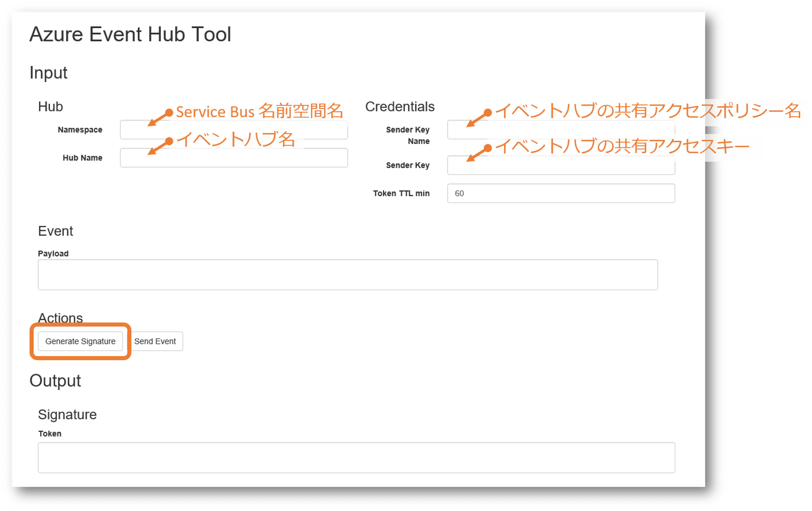Screen dimensions: 812x511
Task: Click the Credentials section heading
Action: click(400, 106)
